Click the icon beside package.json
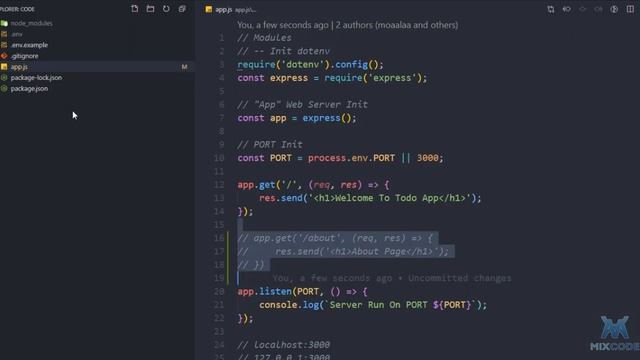This screenshot has height=360, width=640. click(x=4, y=89)
